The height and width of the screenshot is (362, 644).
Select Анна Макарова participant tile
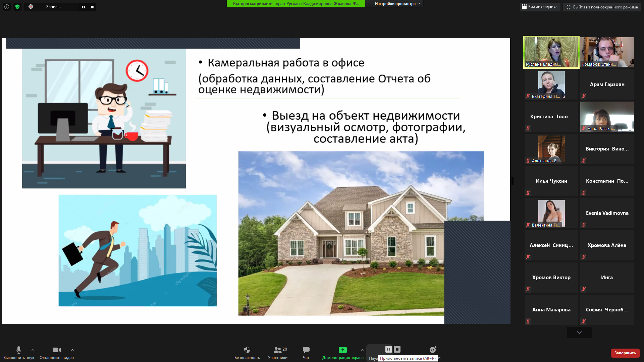551,310
